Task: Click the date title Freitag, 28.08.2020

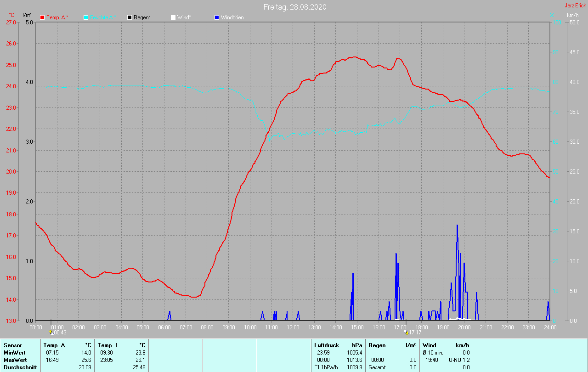Action: (x=295, y=7)
